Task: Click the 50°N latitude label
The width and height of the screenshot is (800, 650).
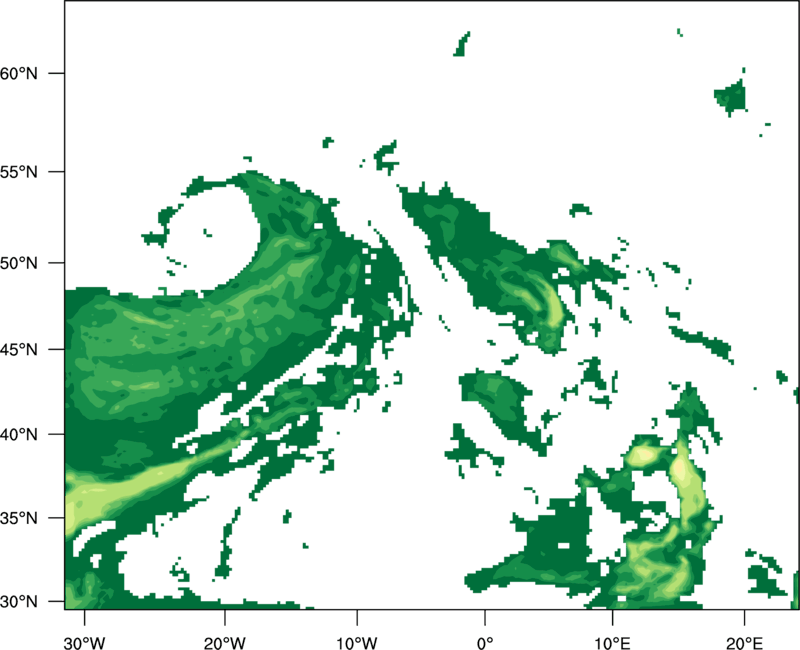Action: tap(19, 263)
